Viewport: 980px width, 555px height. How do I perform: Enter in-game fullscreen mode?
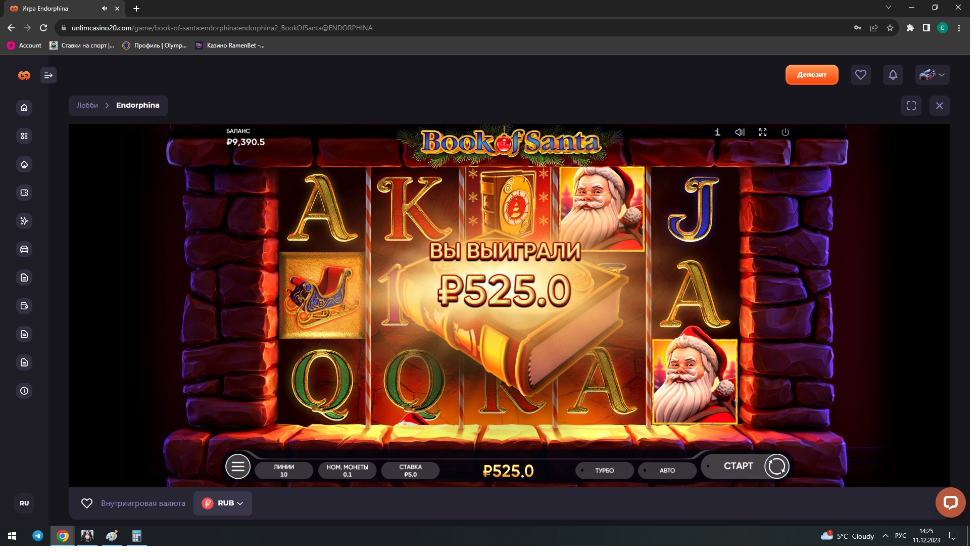tap(763, 132)
